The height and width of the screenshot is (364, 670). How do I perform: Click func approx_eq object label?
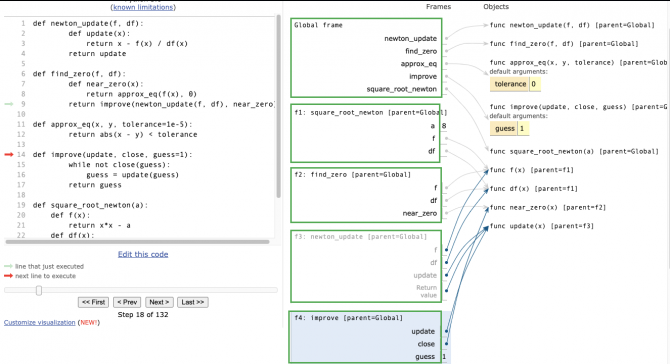pyautogui.click(x=579, y=62)
